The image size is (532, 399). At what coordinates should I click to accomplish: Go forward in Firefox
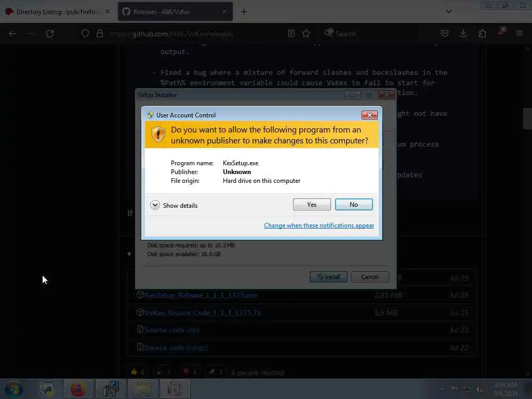[x=31, y=34]
